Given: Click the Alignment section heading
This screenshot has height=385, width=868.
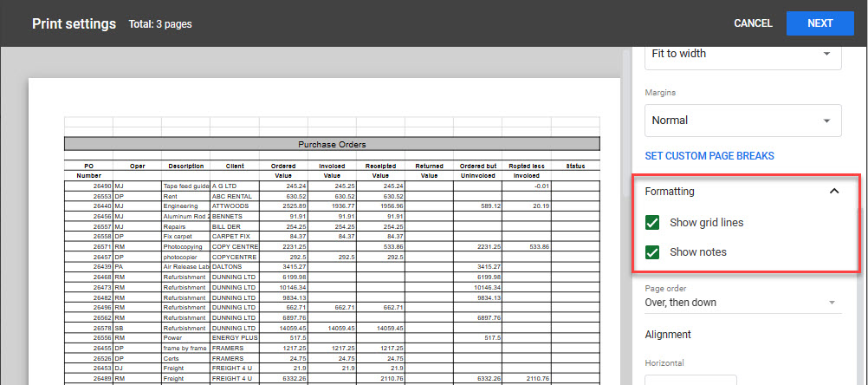Looking at the screenshot, I should click(668, 335).
